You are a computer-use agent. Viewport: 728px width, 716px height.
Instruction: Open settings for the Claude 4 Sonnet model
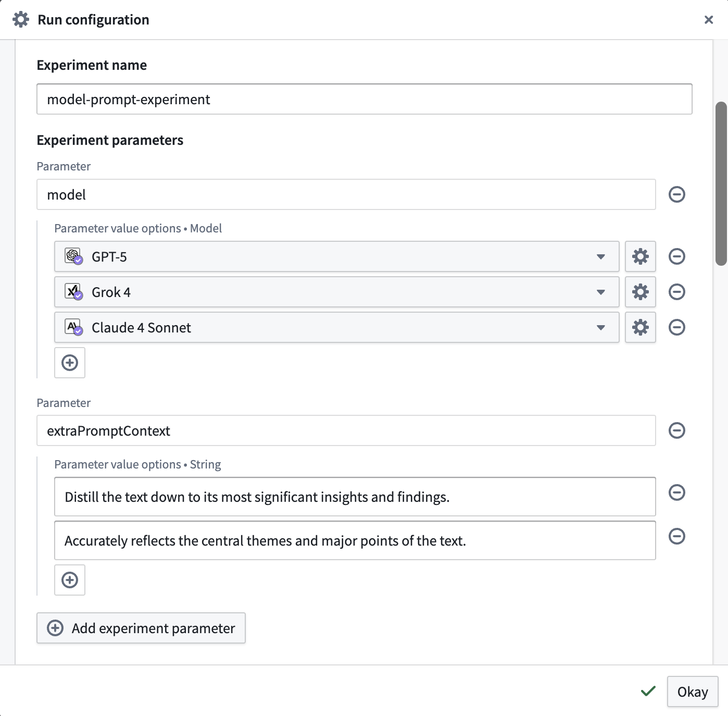[640, 327]
